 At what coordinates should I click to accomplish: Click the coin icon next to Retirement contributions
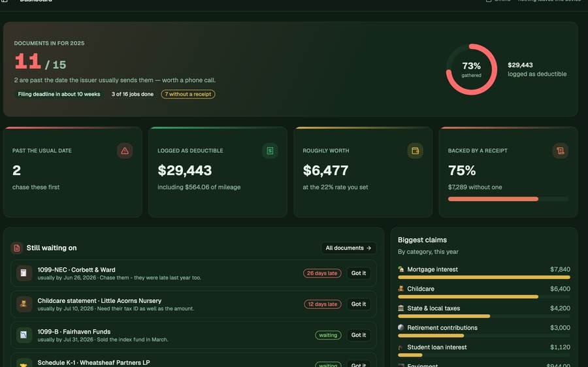(401, 328)
